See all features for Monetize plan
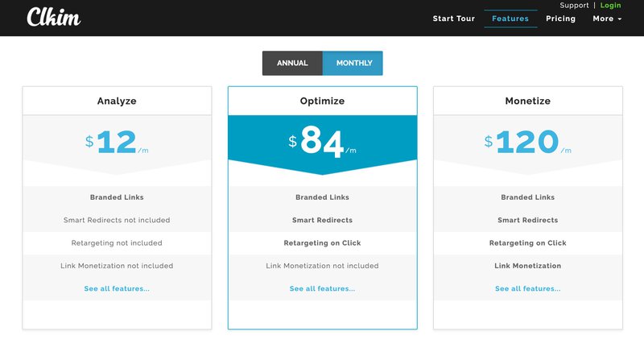This screenshot has width=644, height=356. [527, 288]
